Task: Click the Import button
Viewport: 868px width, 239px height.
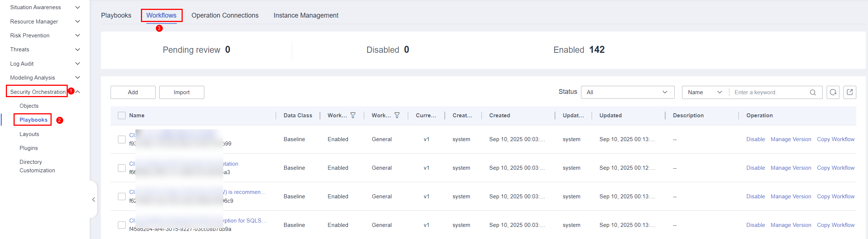Action: pyautogui.click(x=182, y=92)
